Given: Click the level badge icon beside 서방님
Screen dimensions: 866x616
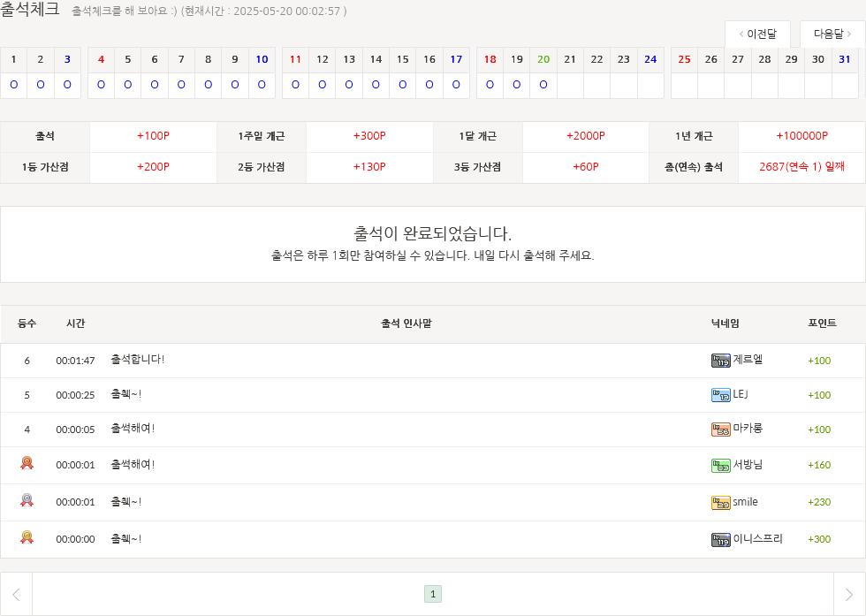Looking at the screenshot, I should click(x=720, y=466).
